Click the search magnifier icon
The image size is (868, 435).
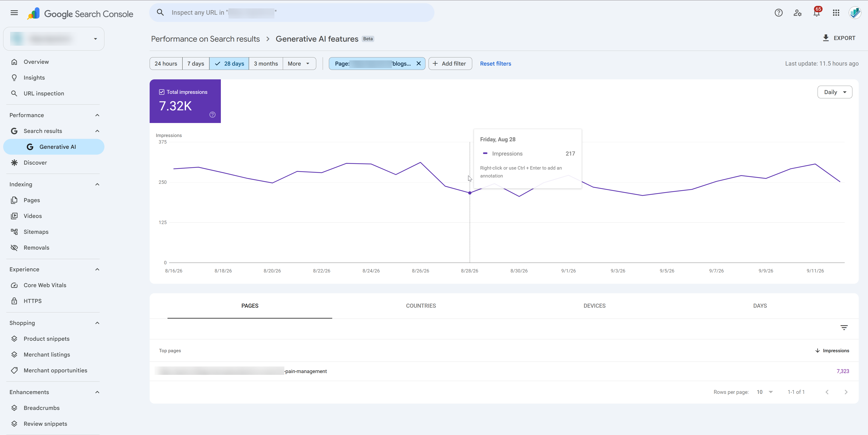coord(160,12)
